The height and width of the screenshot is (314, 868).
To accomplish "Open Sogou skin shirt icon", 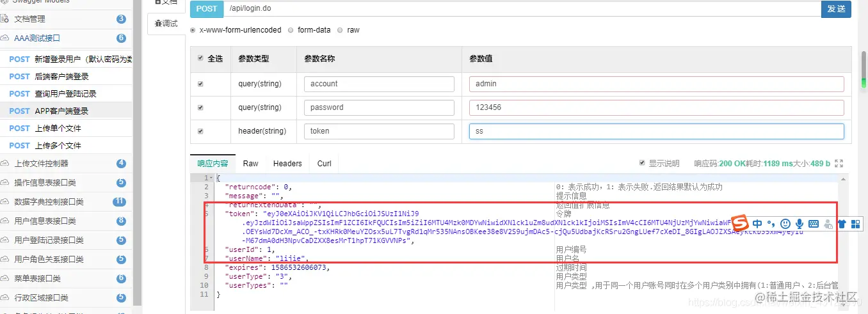I will pyautogui.click(x=841, y=224).
